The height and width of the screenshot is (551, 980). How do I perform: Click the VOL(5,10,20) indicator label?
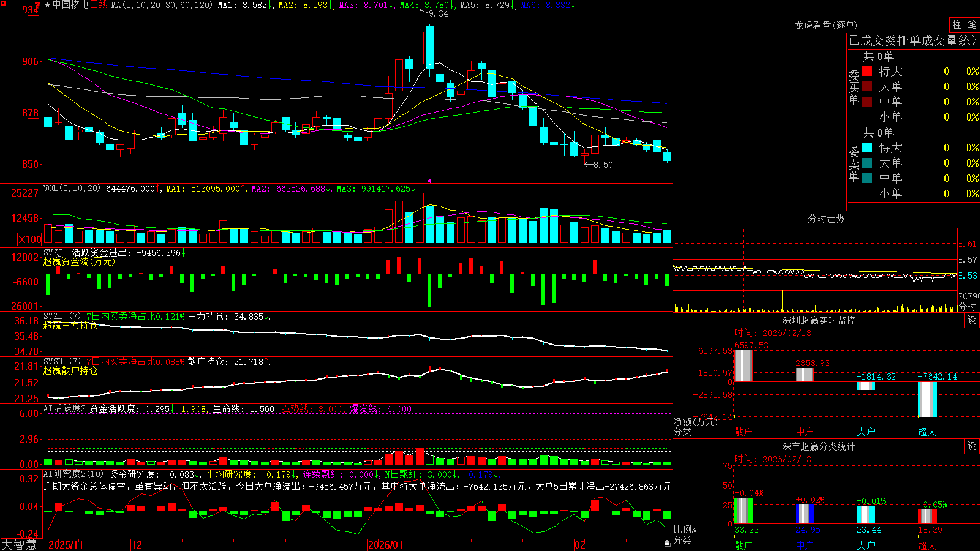[72, 188]
